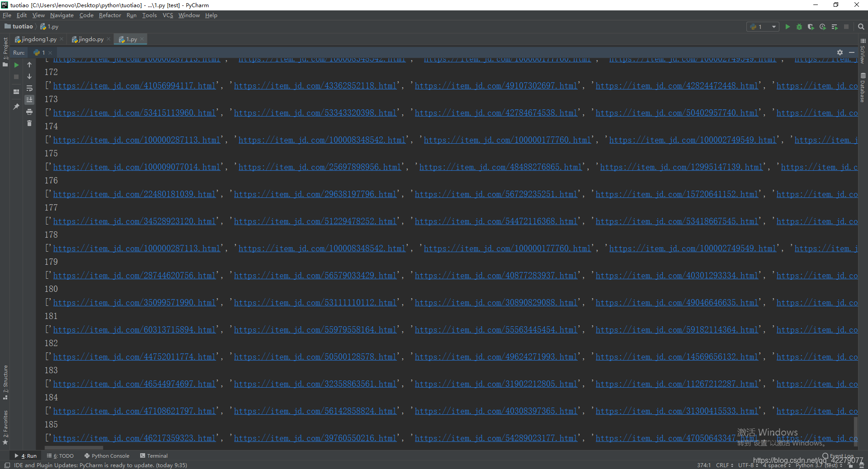This screenshot has height=469, width=868.
Task: Open the VCS menu
Action: coord(168,15)
